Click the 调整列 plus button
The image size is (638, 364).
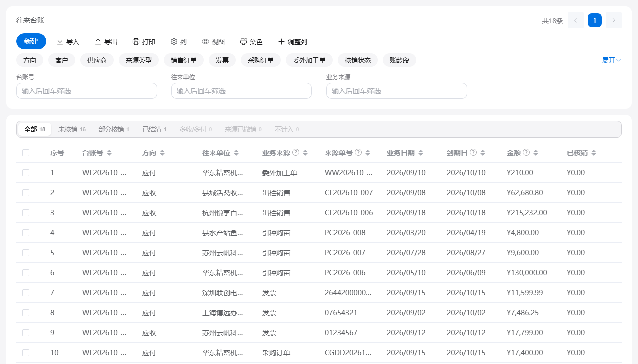(293, 42)
